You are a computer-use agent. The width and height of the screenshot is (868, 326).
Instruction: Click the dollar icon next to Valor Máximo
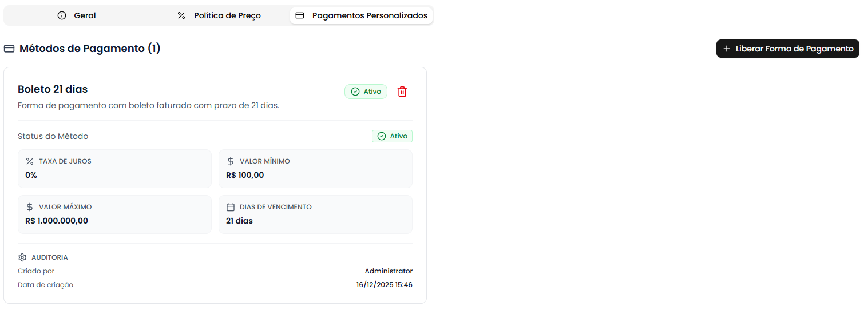click(30, 207)
